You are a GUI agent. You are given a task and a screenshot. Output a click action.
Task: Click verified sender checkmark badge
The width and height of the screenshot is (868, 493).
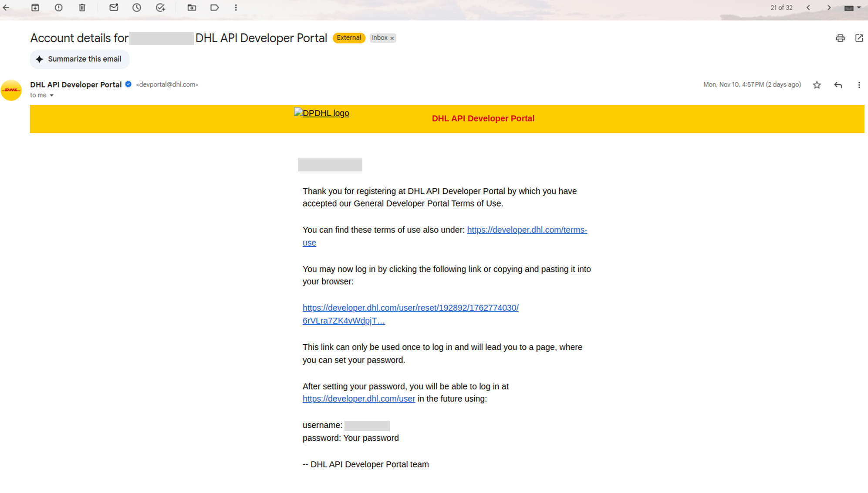[128, 84]
